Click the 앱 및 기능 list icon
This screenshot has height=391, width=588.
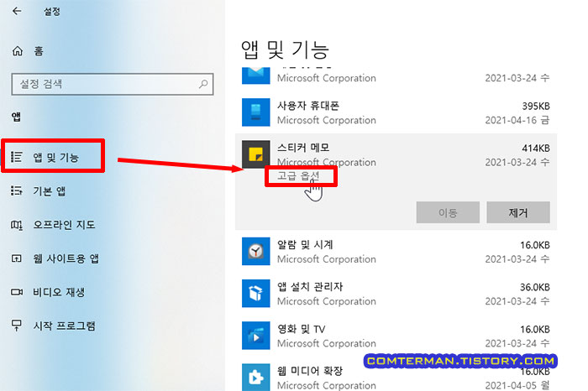click(17, 157)
